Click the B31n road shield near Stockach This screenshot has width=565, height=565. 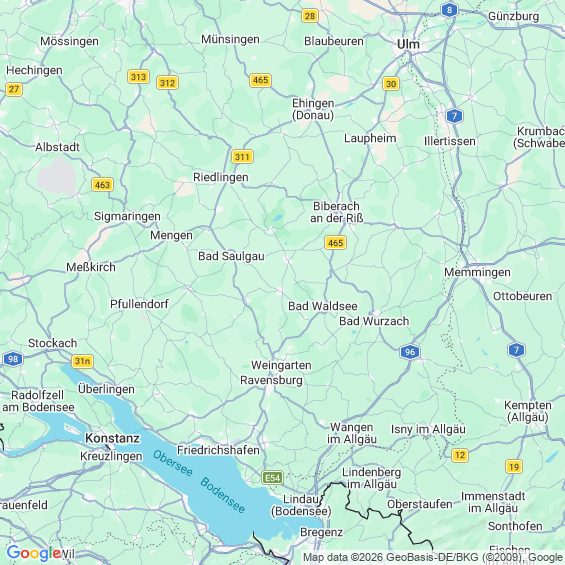83,361
